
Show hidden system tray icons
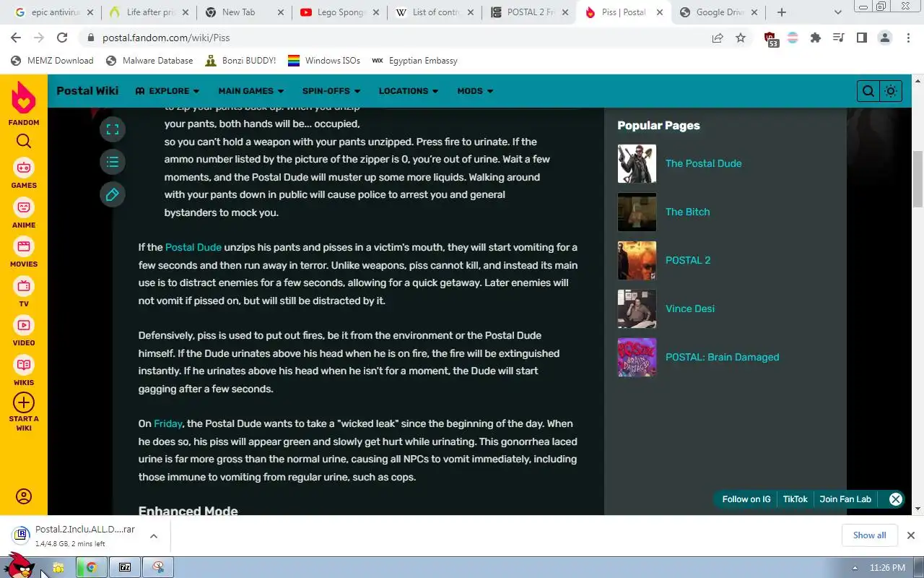coord(855,568)
